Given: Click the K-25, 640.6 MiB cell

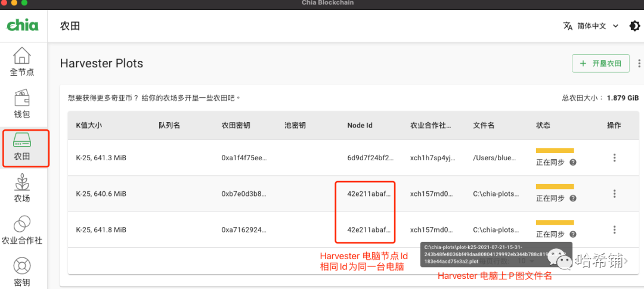Looking at the screenshot, I should [x=101, y=194].
